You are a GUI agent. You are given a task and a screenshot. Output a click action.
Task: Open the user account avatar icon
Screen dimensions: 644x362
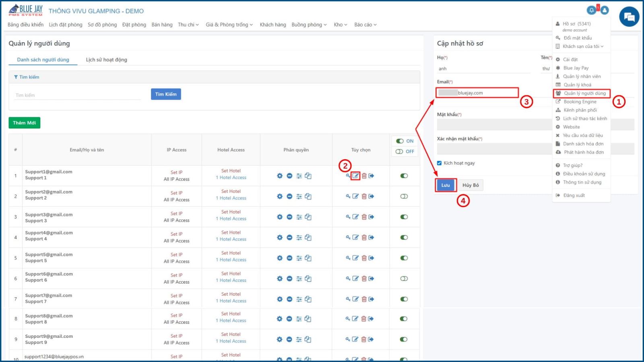(605, 10)
